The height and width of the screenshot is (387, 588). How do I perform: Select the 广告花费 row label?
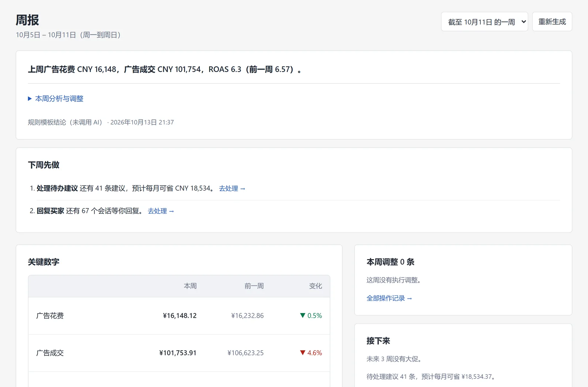click(x=50, y=316)
